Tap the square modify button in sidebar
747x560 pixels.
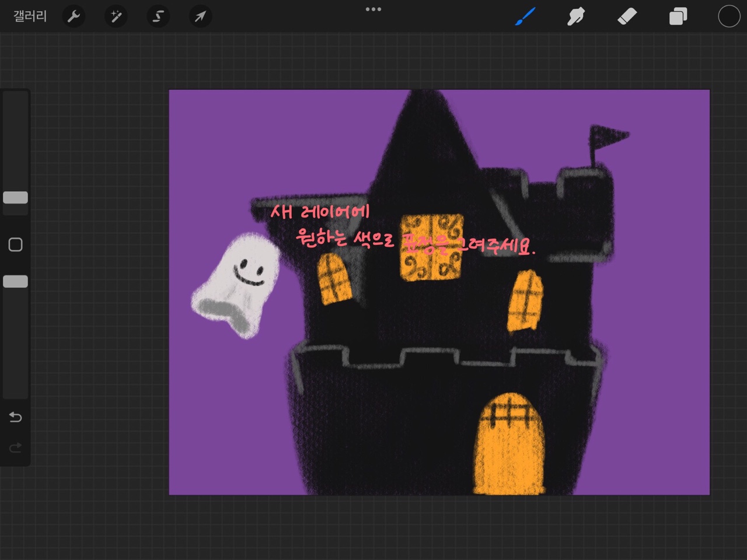pos(16,244)
